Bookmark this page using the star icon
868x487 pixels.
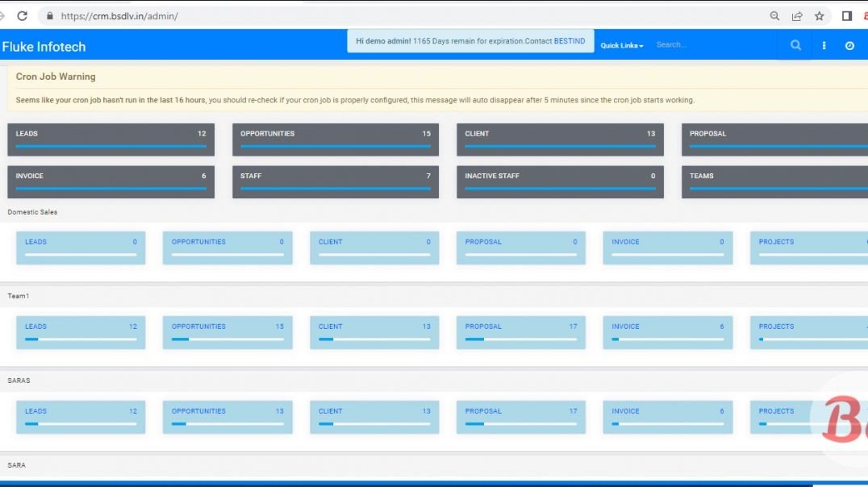819,15
